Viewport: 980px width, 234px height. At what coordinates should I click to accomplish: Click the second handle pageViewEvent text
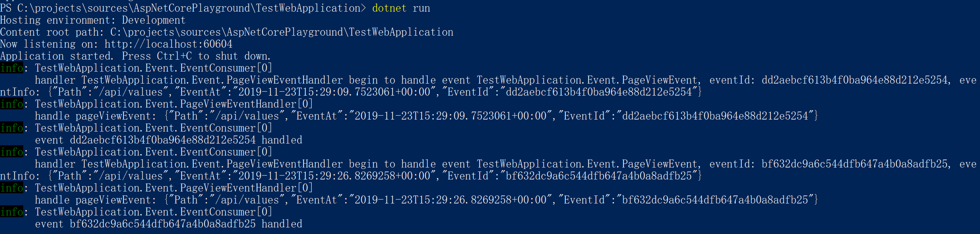tap(95, 200)
